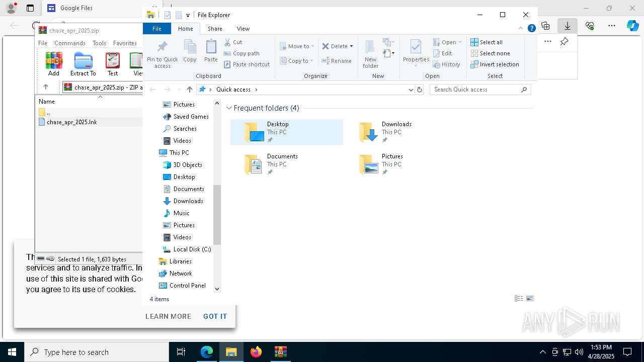This screenshot has height=362, width=644.
Task: Click Paste shortcut in ribbon
Action: point(247,64)
